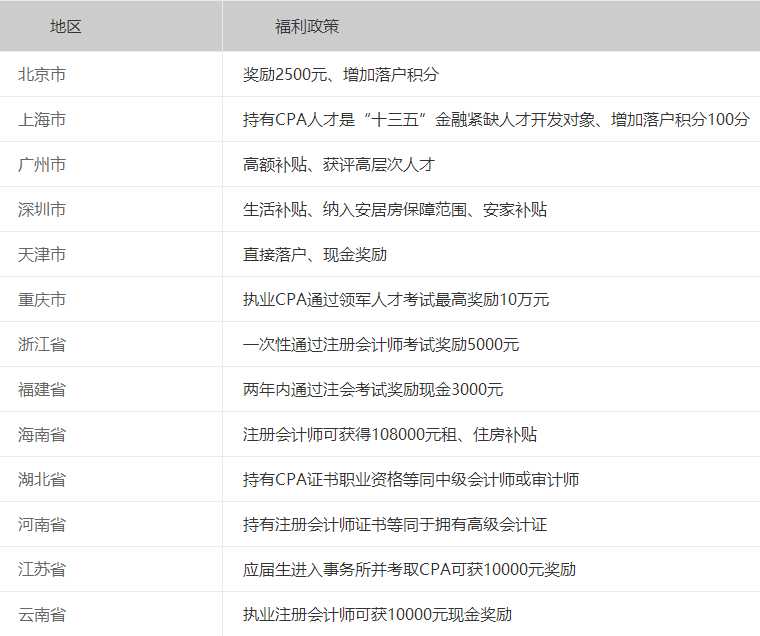Image resolution: width=760 pixels, height=636 pixels.
Task: Click the 福利政策 column header
Action: pyautogui.click(x=307, y=26)
